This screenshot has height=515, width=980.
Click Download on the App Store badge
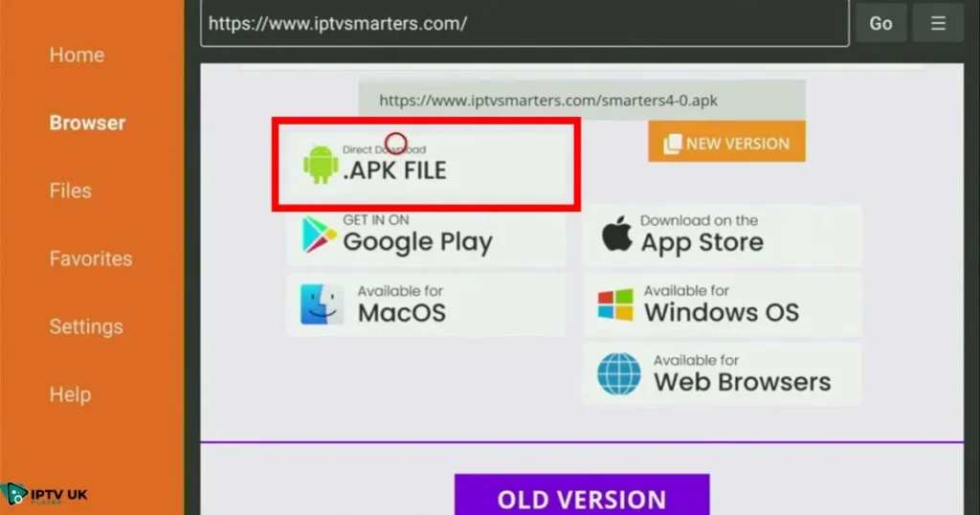pyautogui.click(x=723, y=235)
